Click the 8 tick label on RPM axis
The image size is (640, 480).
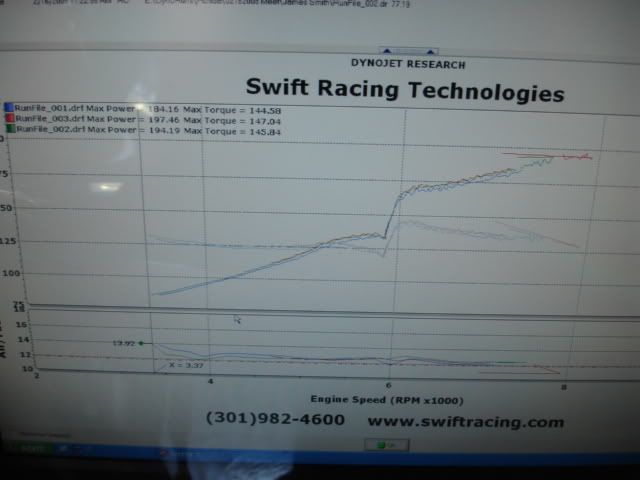click(x=564, y=387)
